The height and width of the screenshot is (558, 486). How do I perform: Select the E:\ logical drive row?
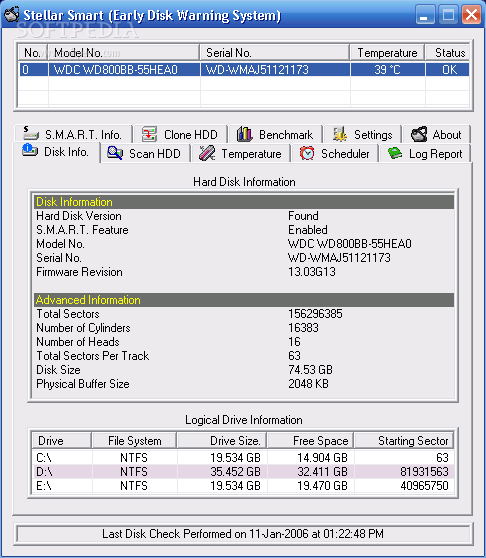click(x=243, y=485)
